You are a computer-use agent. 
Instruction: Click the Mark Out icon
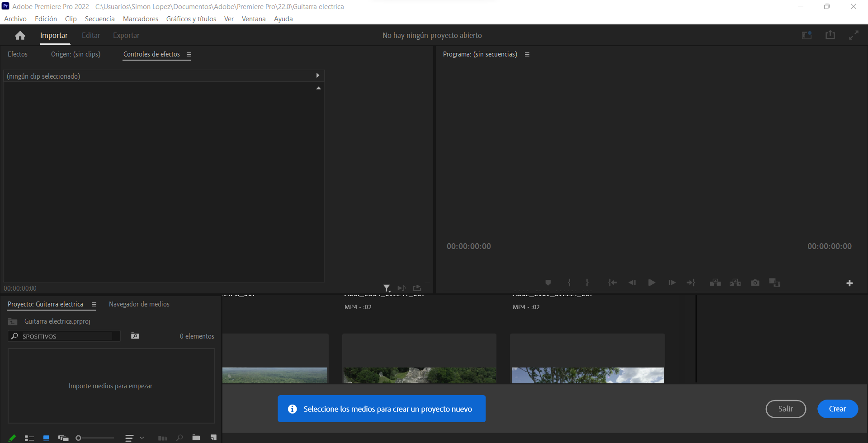click(x=587, y=283)
